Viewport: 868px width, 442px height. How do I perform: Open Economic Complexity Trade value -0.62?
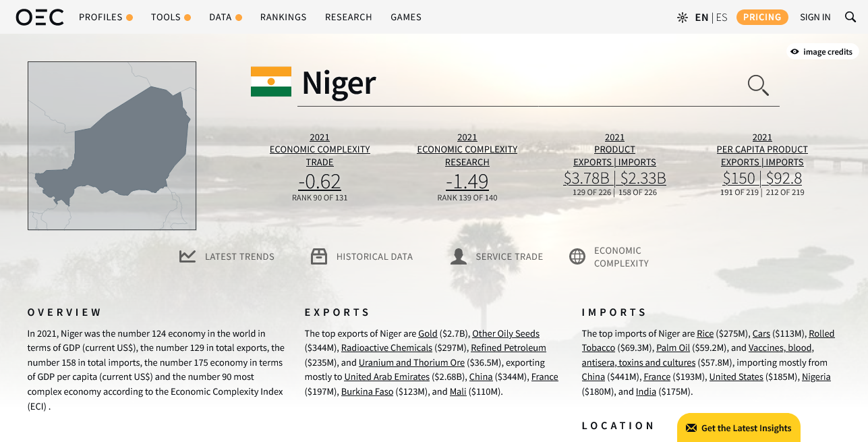click(x=320, y=182)
